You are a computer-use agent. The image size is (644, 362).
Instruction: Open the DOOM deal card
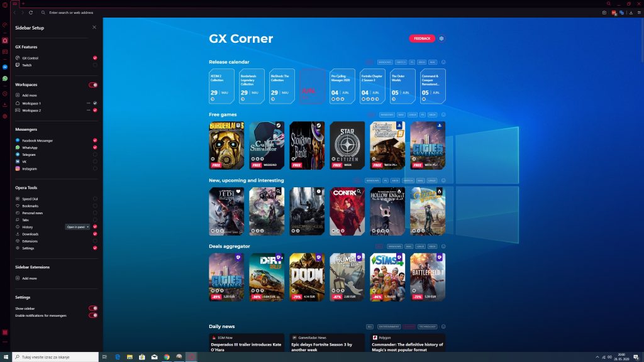(x=307, y=277)
